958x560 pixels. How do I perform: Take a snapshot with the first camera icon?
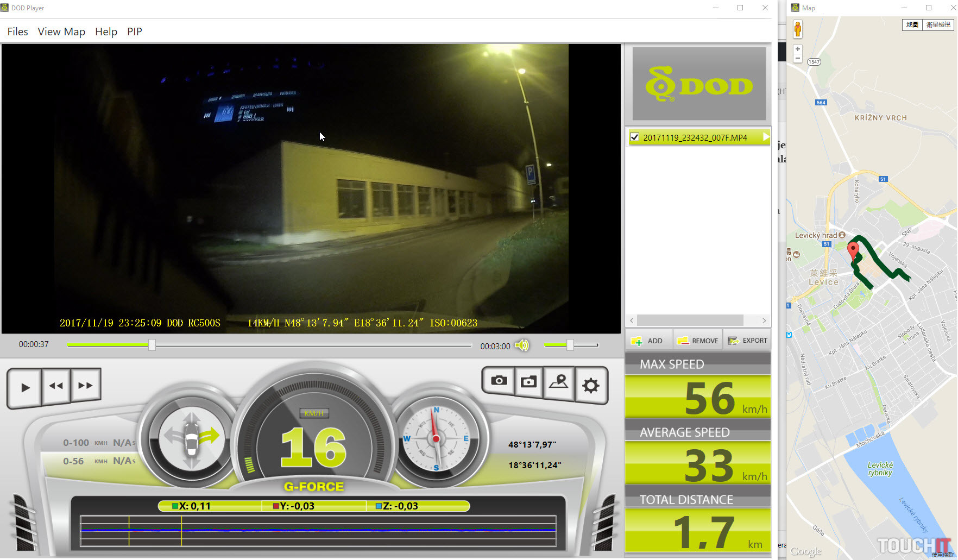499,381
